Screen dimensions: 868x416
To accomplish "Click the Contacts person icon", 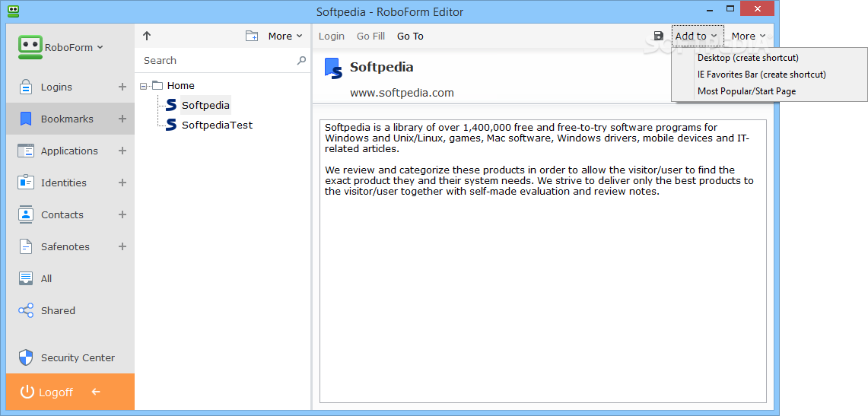I will [25, 214].
